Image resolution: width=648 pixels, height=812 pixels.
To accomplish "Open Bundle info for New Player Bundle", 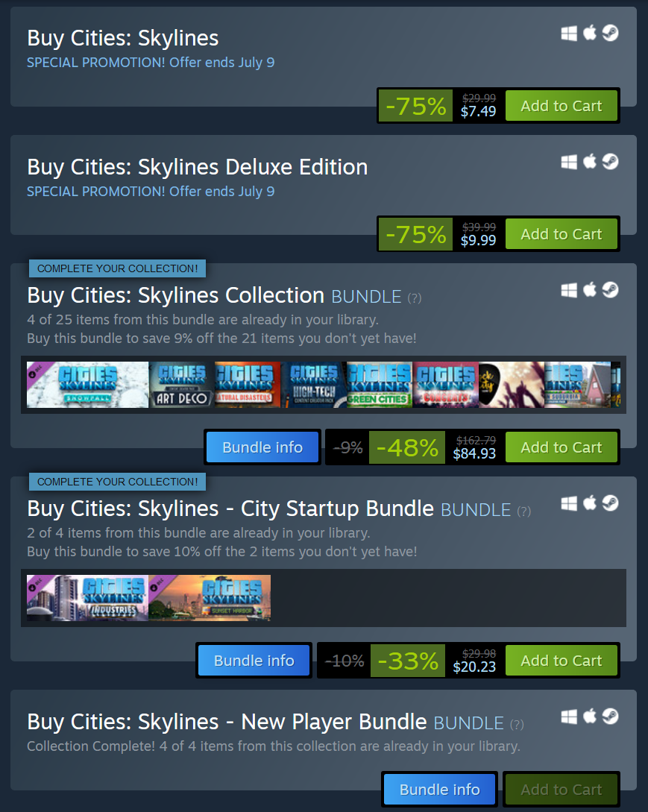I will pyautogui.click(x=439, y=789).
